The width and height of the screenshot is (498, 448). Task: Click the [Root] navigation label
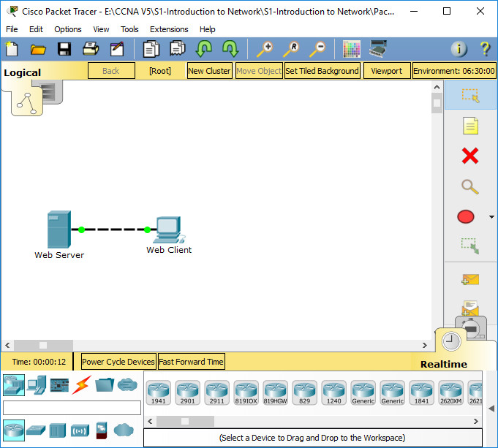160,71
